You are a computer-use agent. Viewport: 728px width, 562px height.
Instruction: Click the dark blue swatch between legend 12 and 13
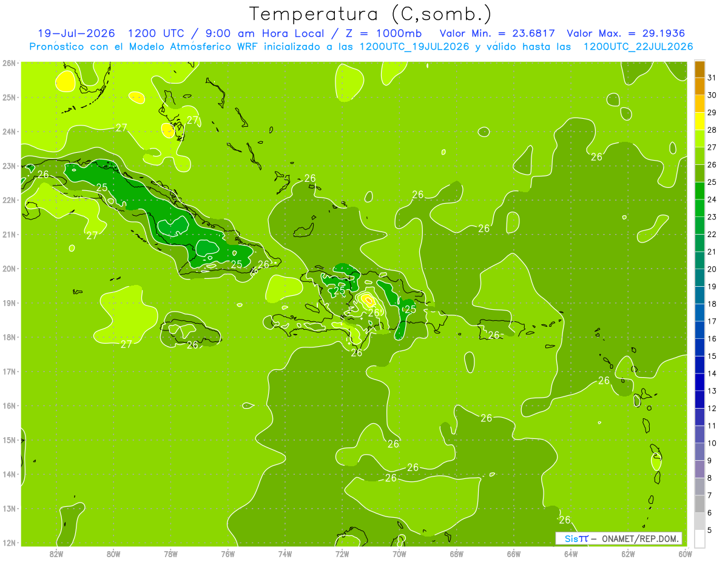699,400
